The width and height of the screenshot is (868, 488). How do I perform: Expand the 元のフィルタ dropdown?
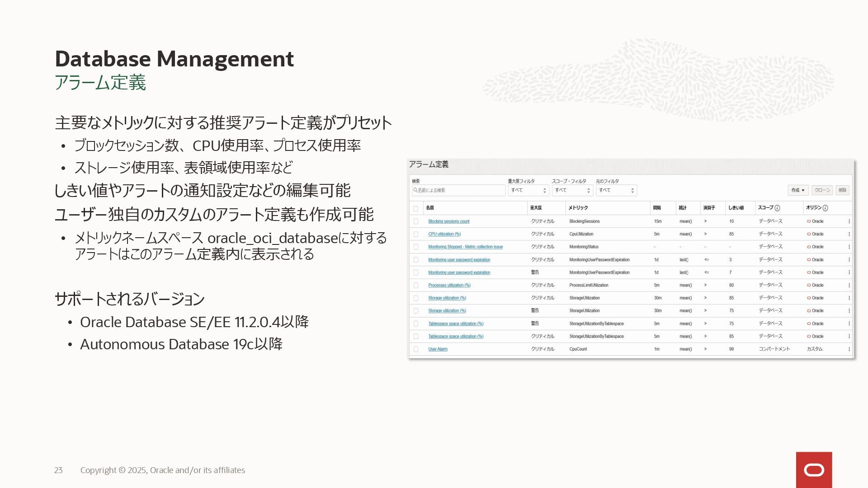[616, 190]
